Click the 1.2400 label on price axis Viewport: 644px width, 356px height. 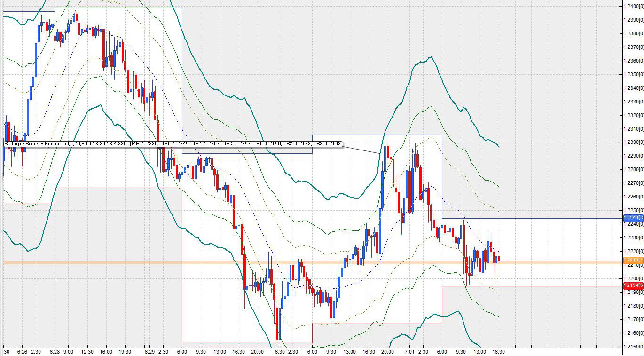coord(633,6)
